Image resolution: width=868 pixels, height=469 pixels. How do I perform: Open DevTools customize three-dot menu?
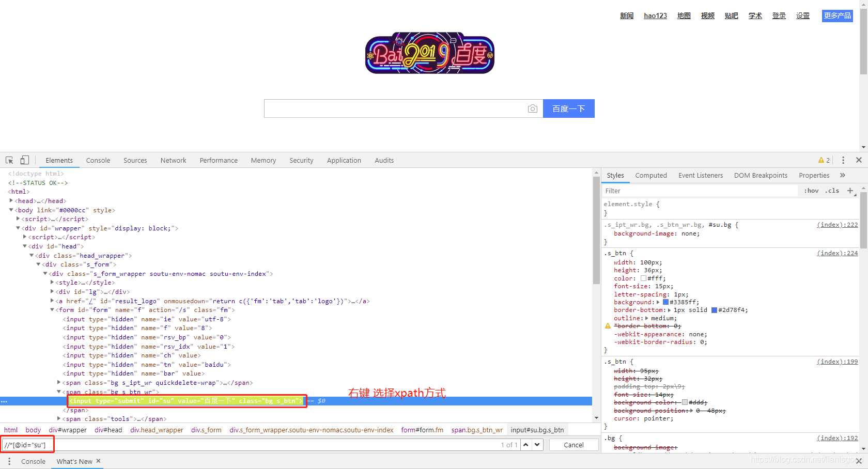843,160
